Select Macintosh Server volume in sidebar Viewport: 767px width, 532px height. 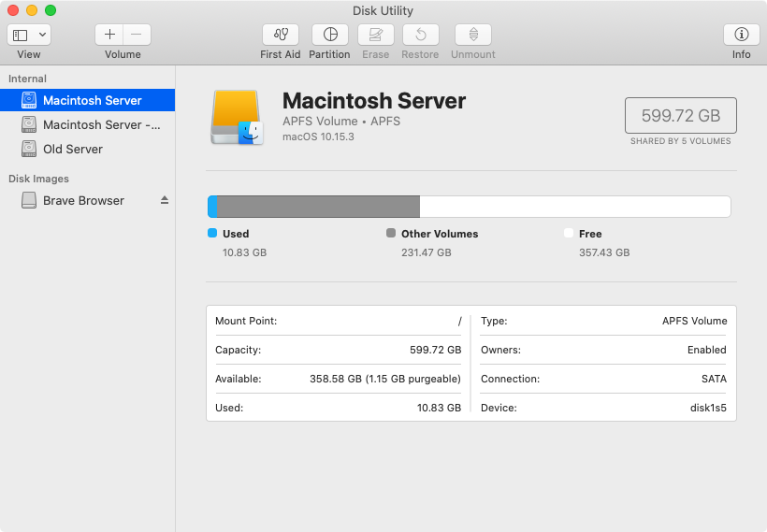(88, 100)
